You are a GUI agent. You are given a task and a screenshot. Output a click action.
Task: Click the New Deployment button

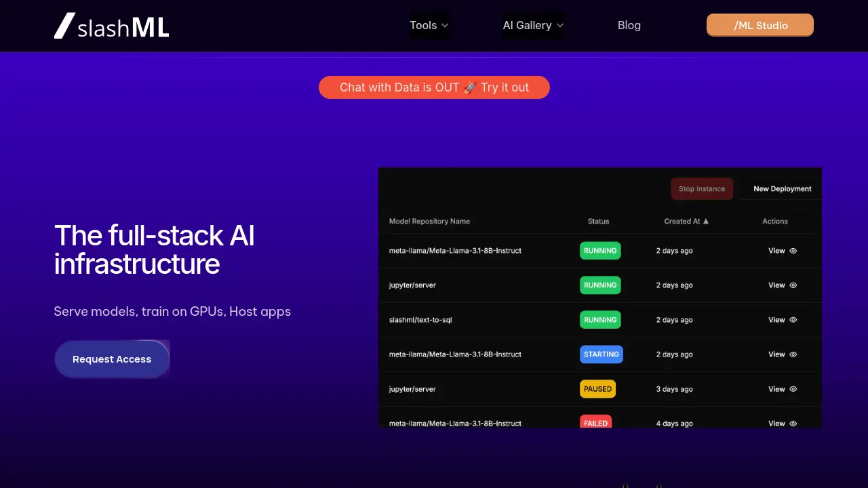[x=781, y=188]
